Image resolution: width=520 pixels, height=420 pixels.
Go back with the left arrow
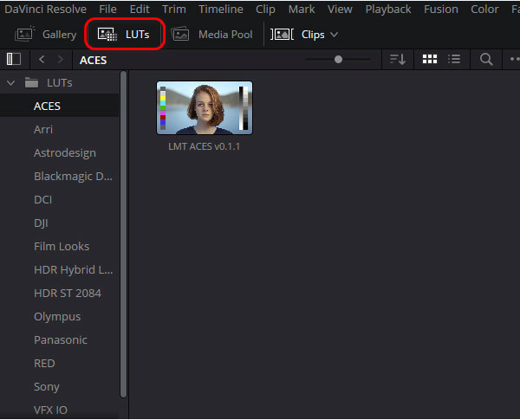(42, 60)
